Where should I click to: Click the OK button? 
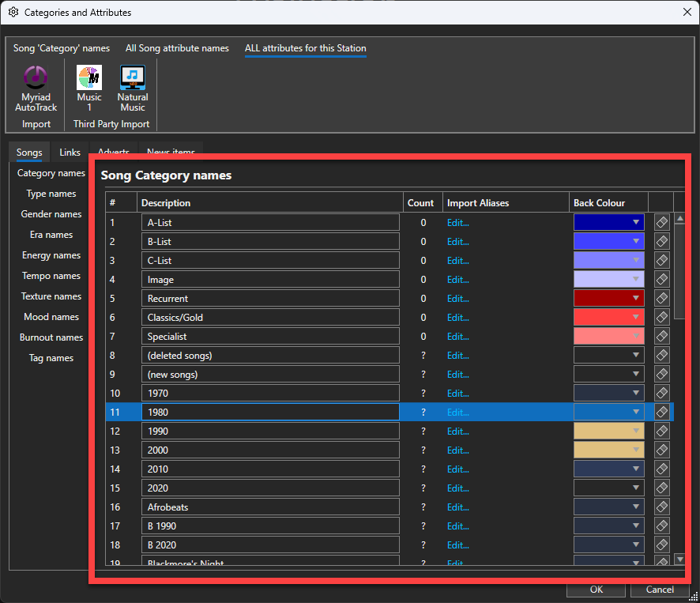596,590
